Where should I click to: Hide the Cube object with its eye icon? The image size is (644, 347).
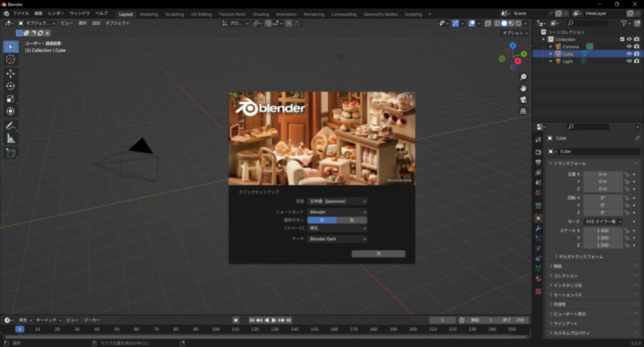coord(628,54)
